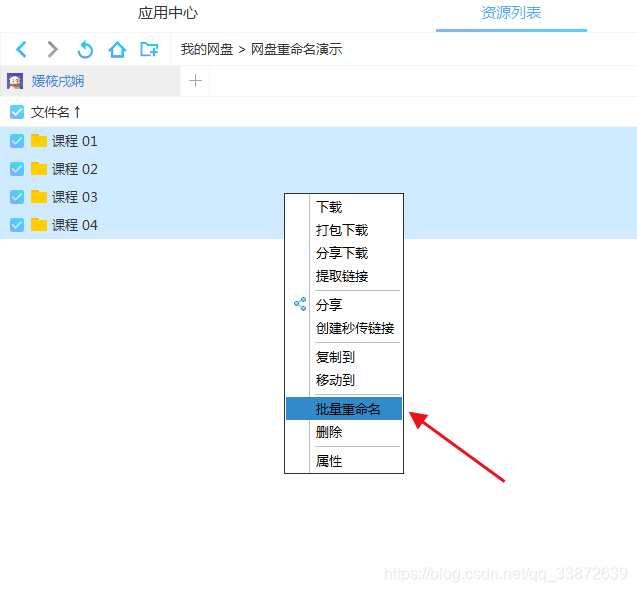This screenshot has height=592, width=637.
Task: Uncheck the 课程 01 checkbox
Action: pyautogui.click(x=17, y=141)
